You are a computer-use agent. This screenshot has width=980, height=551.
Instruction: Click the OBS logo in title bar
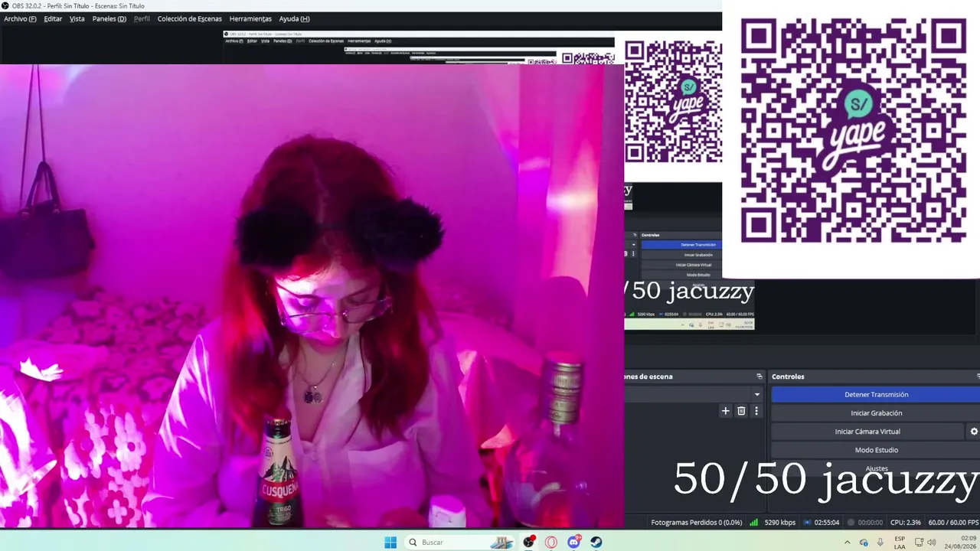[5, 5]
